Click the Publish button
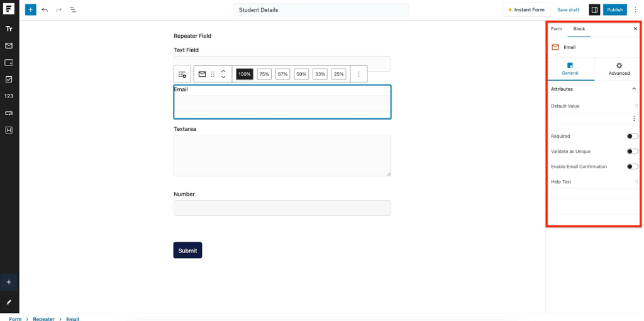Image resolution: width=644 pixels, height=321 pixels. pyautogui.click(x=614, y=10)
